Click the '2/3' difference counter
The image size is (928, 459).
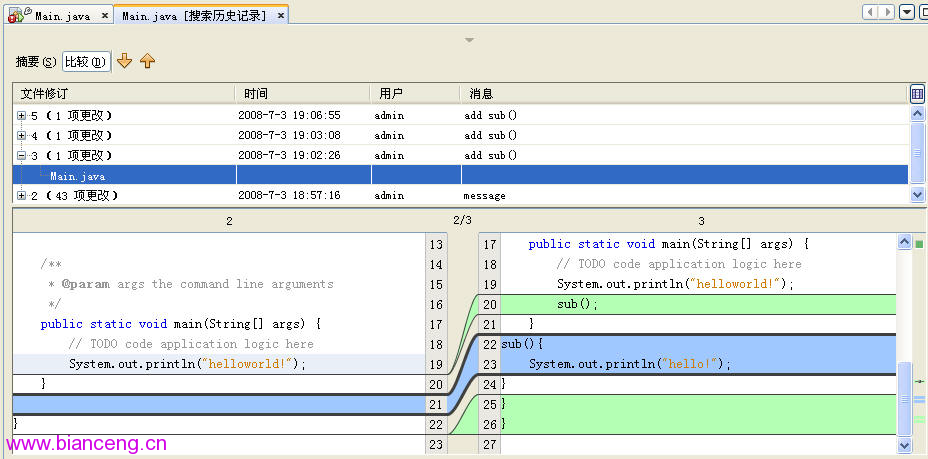pos(462,221)
